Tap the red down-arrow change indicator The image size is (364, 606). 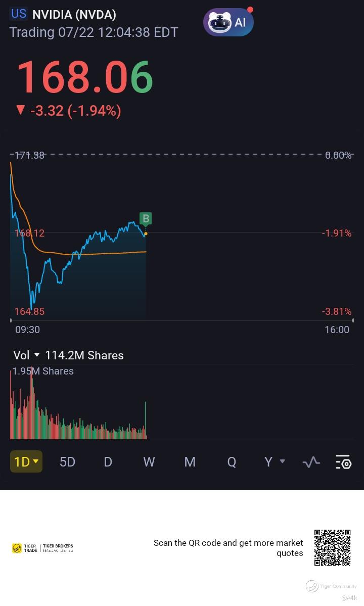tap(21, 111)
